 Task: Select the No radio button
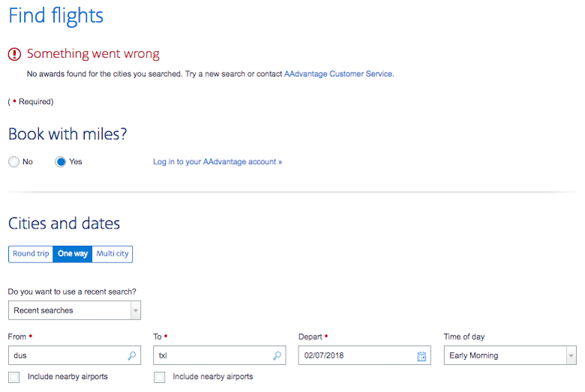tap(13, 162)
